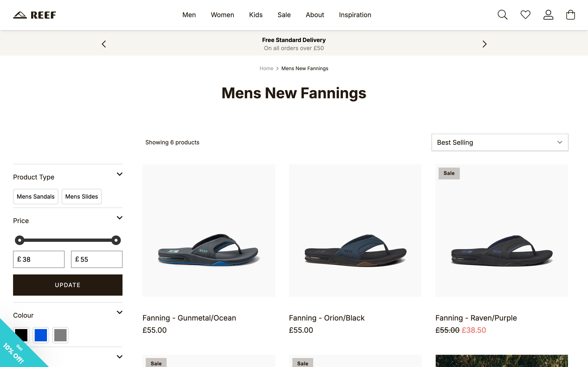
Task: Open the shopping bag
Action: point(570,15)
